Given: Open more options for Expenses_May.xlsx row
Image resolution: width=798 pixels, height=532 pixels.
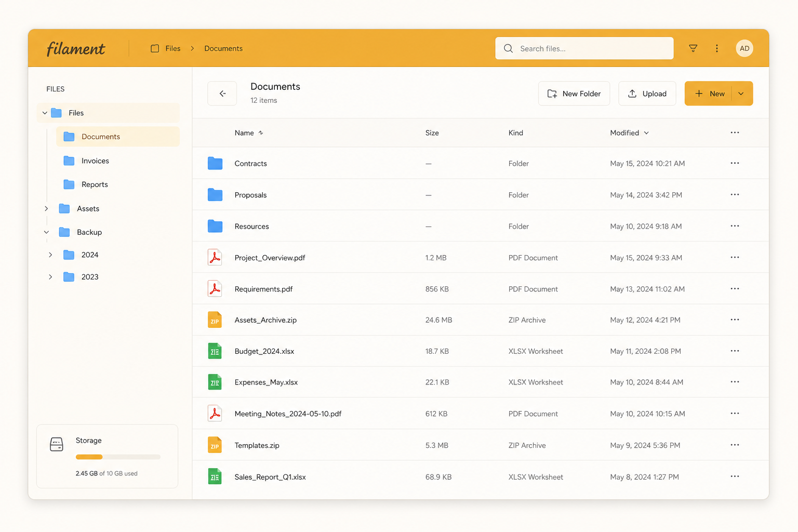Looking at the screenshot, I should (x=735, y=382).
